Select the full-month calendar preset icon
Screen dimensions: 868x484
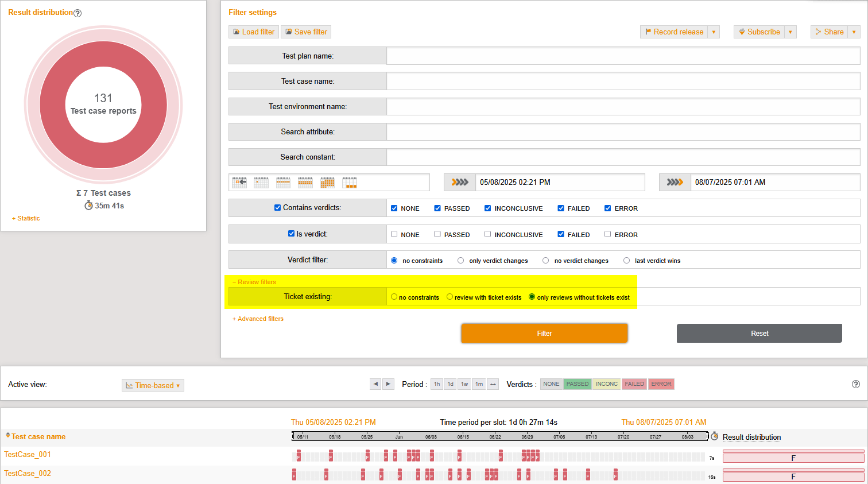[x=328, y=182]
